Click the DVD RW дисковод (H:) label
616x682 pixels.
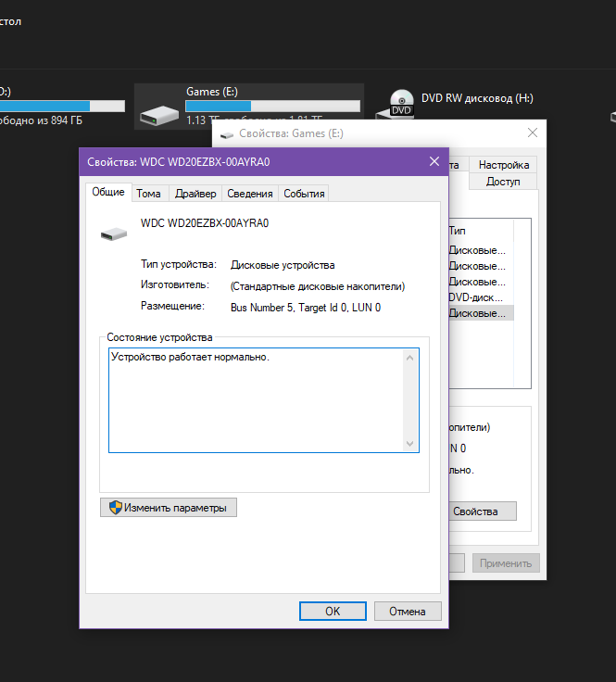477,98
